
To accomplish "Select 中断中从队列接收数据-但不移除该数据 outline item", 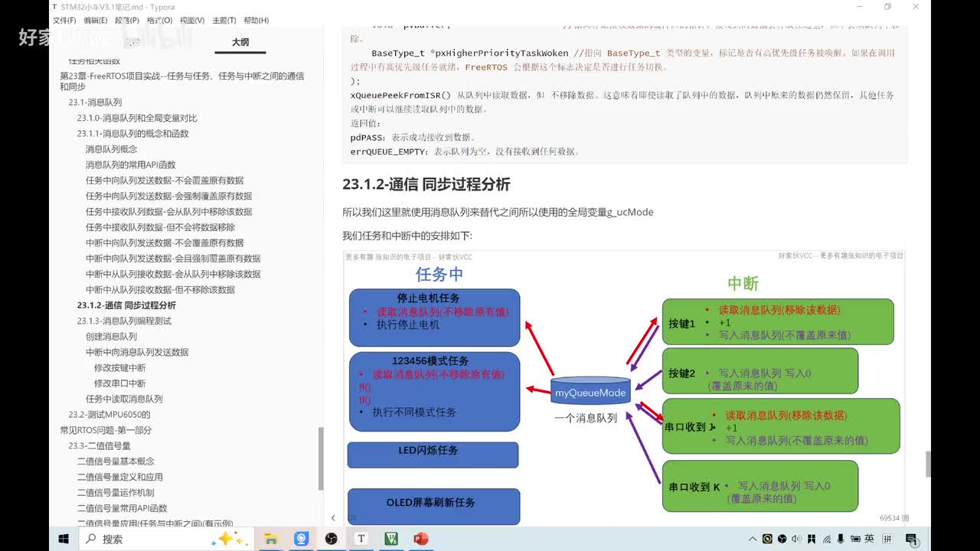I will pyautogui.click(x=160, y=290).
